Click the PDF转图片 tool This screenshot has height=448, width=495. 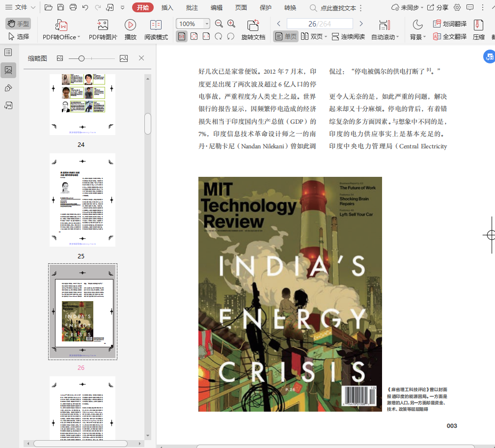coord(103,29)
